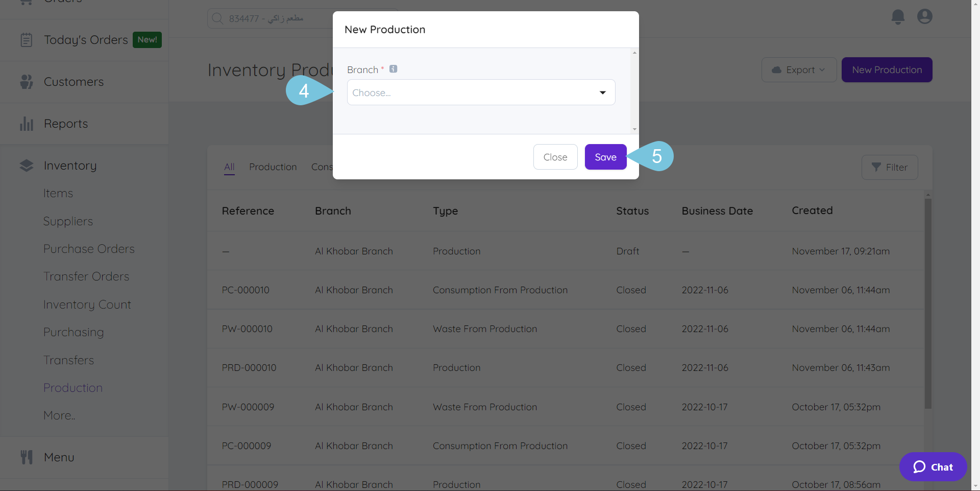
Task: Open filters using the funnel icon
Action: click(x=877, y=167)
